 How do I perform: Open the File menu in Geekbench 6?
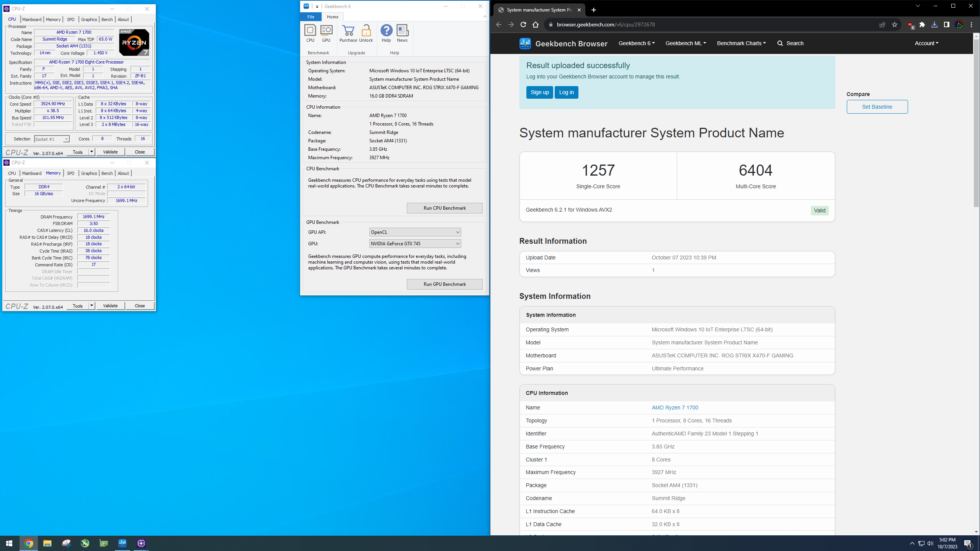(311, 17)
